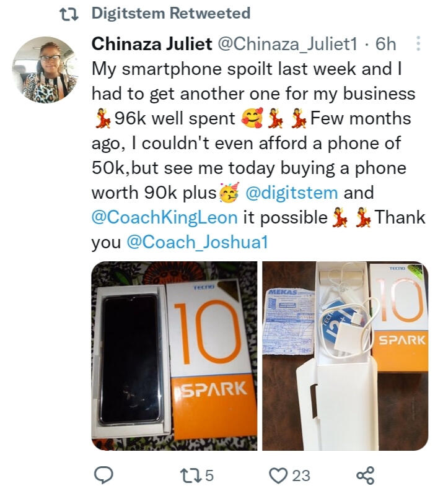Open the @Coach_Joshua1 mention link
Viewport: 443px width, 504px height.
[198, 242]
